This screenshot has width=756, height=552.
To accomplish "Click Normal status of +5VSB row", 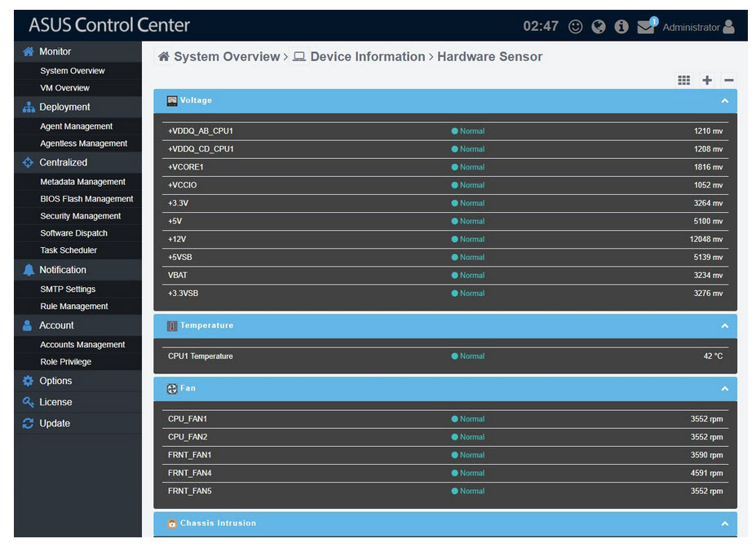I will pos(467,258).
